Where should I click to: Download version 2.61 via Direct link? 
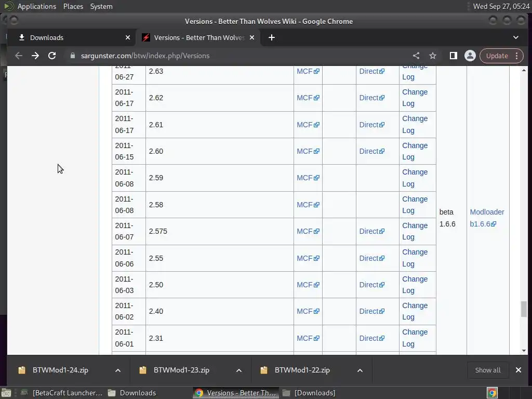tap(371, 125)
